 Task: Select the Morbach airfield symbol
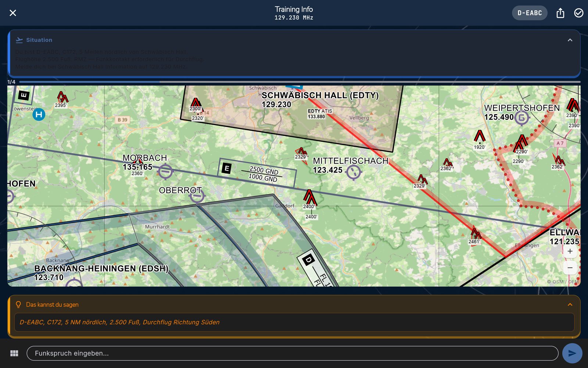[x=165, y=171]
